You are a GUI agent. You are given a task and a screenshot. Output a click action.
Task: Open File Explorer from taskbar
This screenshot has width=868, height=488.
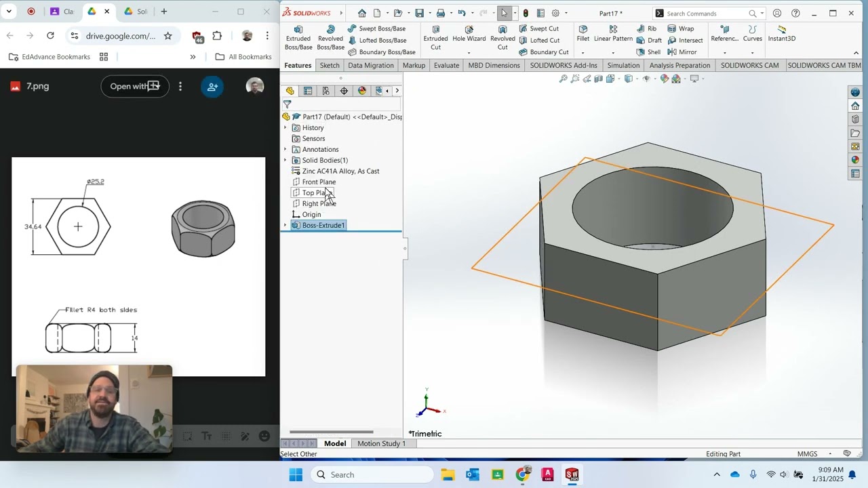(448, 474)
